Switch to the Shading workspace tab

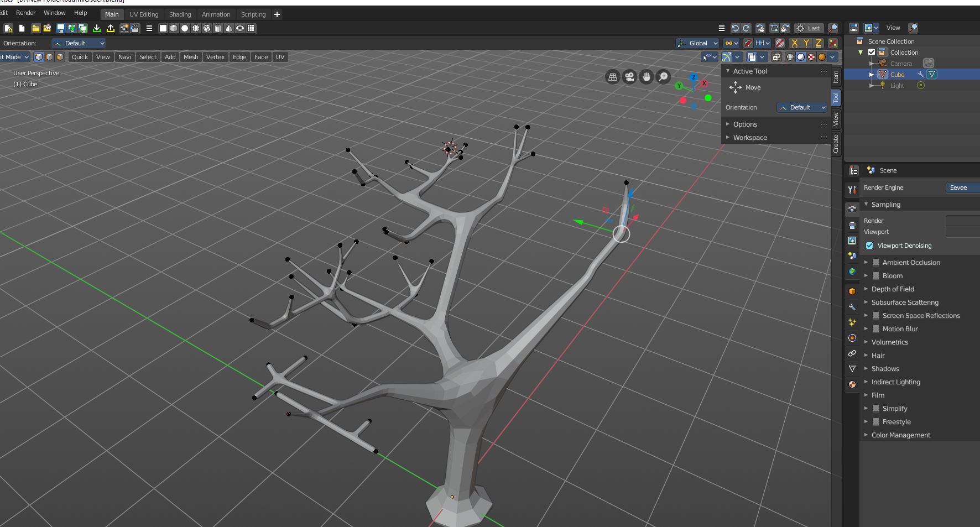point(180,14)
